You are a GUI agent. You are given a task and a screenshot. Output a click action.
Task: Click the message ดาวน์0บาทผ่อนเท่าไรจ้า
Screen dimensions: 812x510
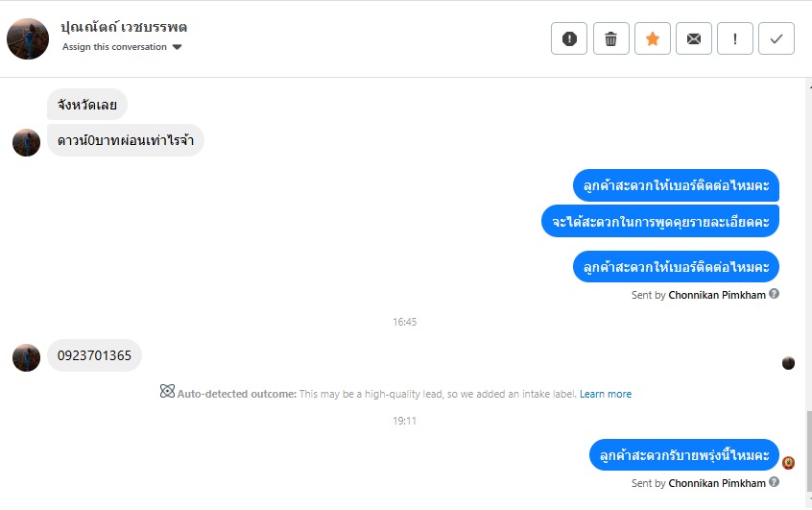126,140
